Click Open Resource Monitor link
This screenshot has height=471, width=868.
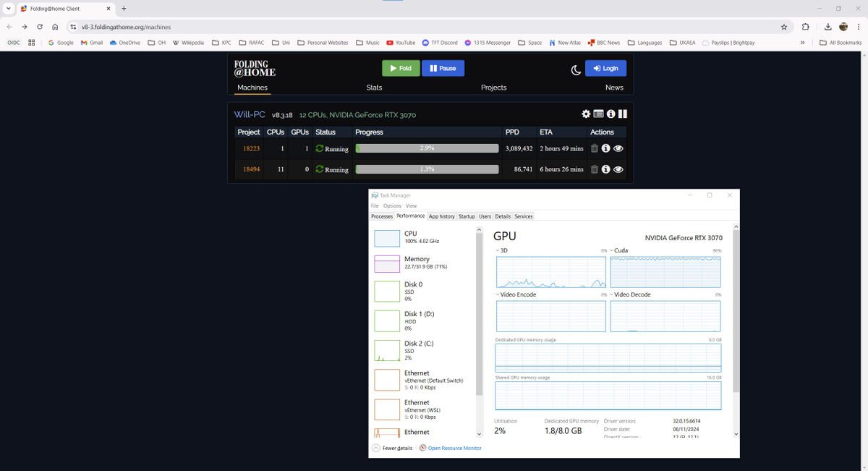(x=451, y=448)
